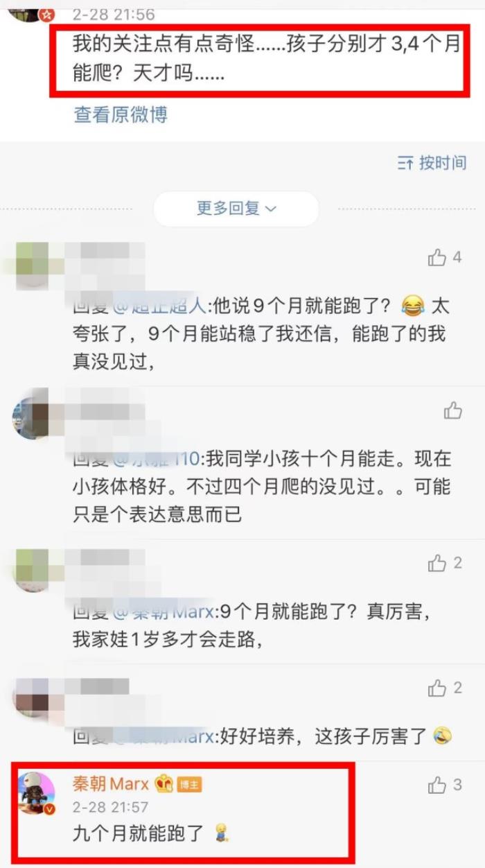Like the 好好培养 comment
485x868 pixels.
pyautogui.click(x=436, y=688)
